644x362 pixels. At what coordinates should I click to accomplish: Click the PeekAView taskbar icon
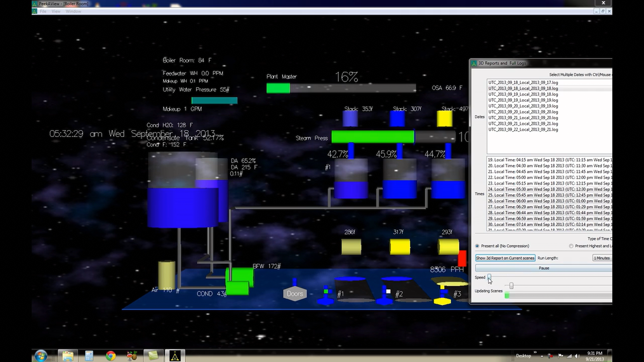[x=175, y=356]
